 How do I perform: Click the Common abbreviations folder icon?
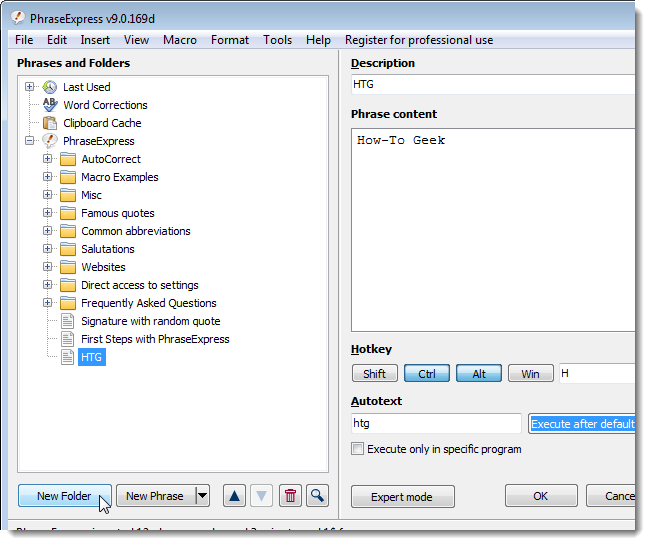(68, 231)
